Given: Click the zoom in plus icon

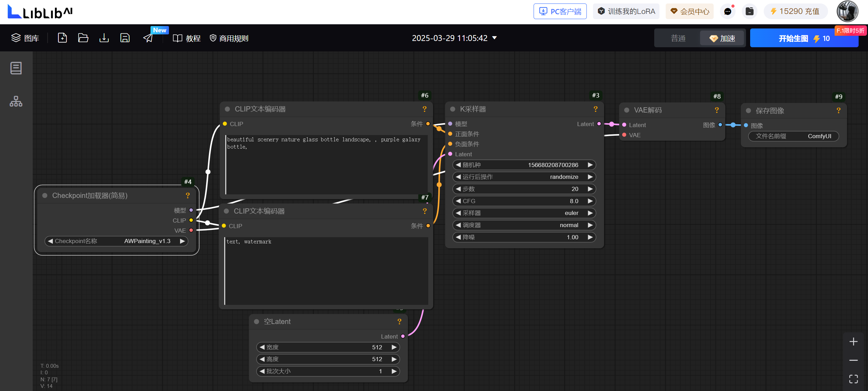Looking at the screenshot, I should point(853,342).
